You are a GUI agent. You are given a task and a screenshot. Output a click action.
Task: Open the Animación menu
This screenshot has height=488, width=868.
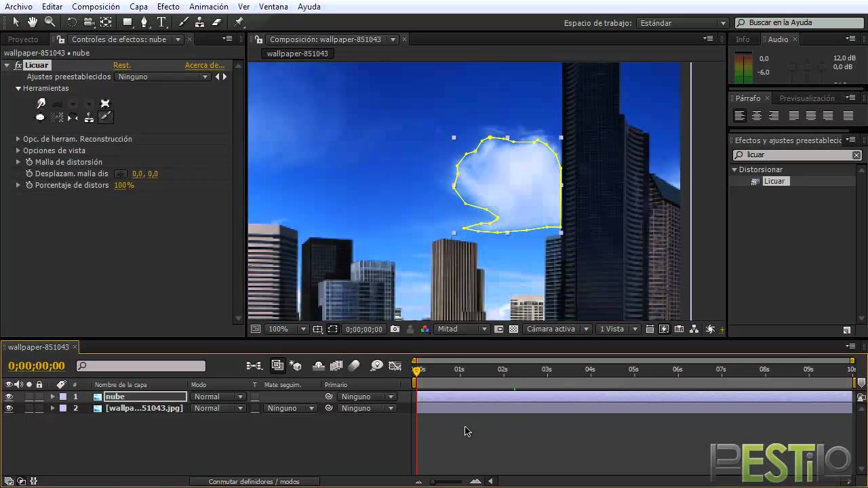[x=209, y=7]
